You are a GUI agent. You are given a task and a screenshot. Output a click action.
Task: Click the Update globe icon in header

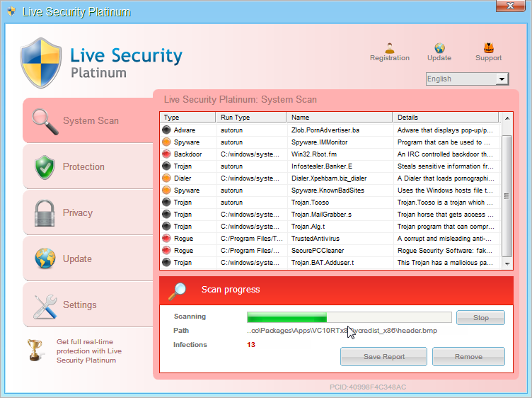pyautogui.click(x=439, y=48)
